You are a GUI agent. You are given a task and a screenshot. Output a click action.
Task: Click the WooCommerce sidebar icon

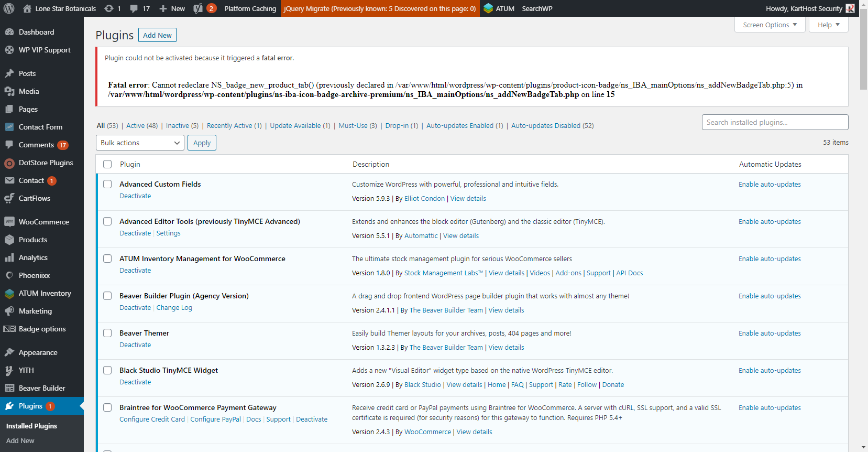(x=9, y=222)
